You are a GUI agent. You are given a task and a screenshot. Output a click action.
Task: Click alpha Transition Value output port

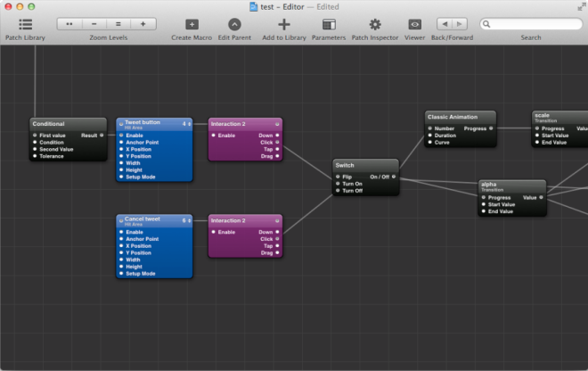(541, 197)
